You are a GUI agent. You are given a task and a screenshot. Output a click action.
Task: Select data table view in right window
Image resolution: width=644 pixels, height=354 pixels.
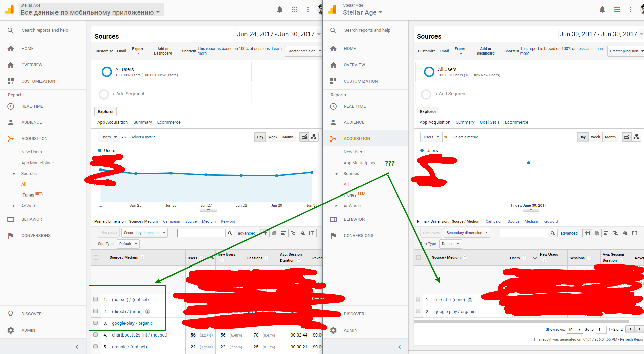pos(587,233)
